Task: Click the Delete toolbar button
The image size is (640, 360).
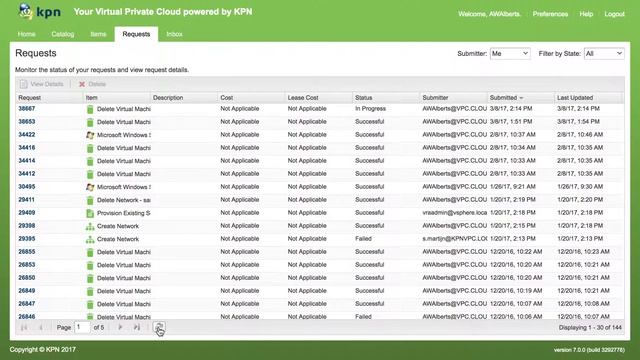Action: pos(92,84)
